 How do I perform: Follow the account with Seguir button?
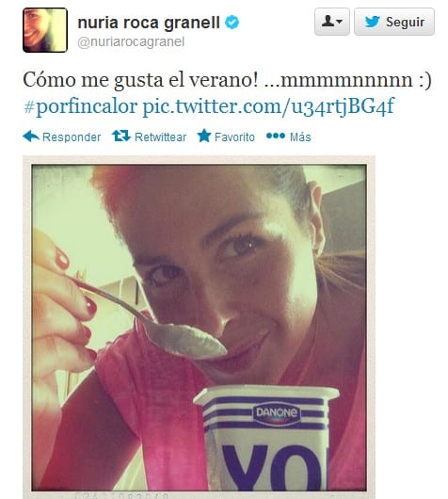click(394, 22)
